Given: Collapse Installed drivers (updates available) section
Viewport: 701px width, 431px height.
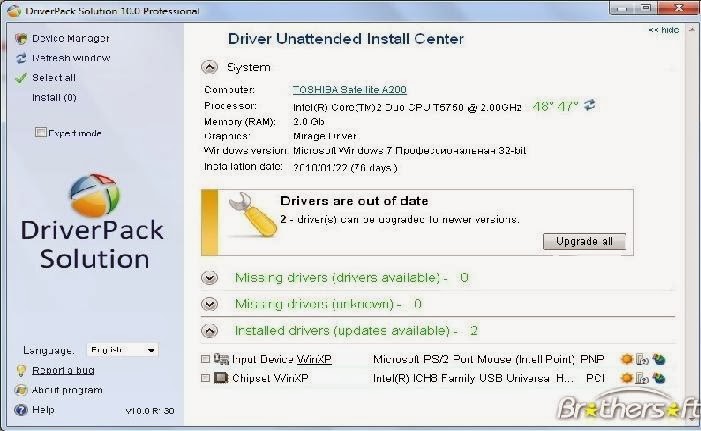Looking at the screenshot, I should point(209,331).
